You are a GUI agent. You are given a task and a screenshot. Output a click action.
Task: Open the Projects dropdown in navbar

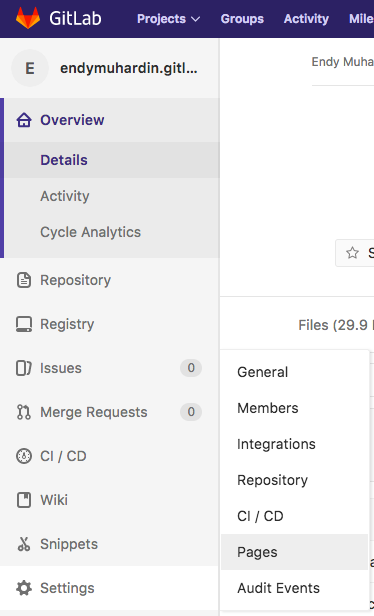point(169,19)
